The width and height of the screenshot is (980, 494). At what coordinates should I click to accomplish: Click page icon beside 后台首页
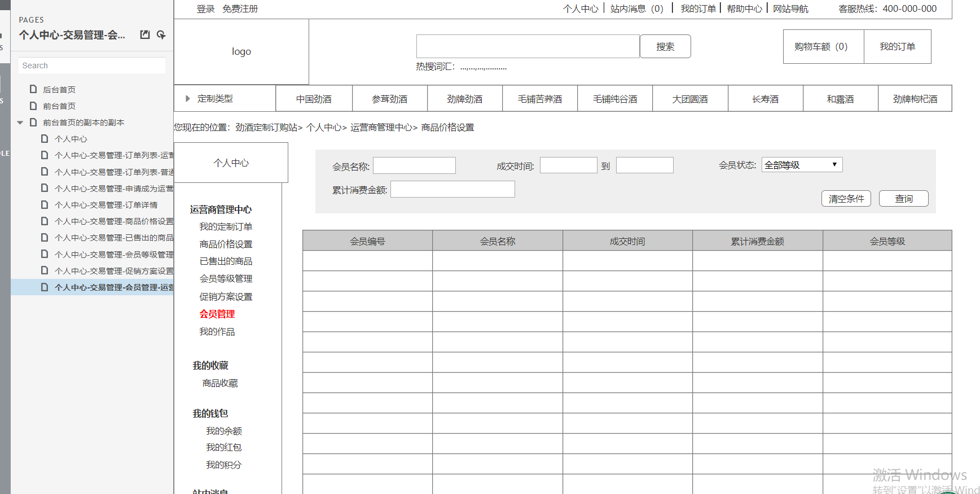[33, 89]
